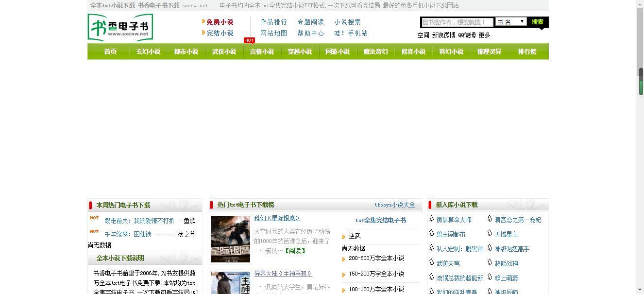Image resolution: width=644 pixels, height=294 pixels.
Task: Click 星际银鹰 book cover thumbnail
Action: (231, 239)
